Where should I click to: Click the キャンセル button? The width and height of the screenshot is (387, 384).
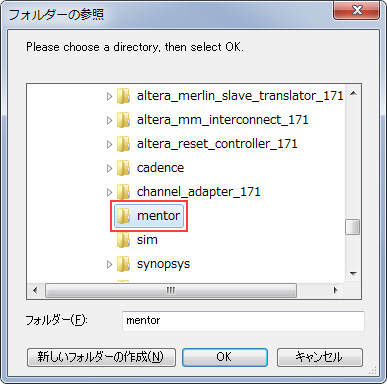[x=320, y=357]
